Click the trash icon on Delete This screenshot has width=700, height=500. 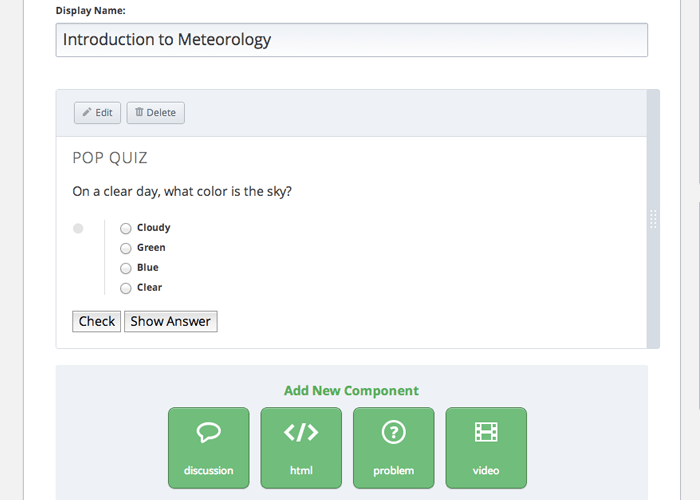tap(139, 113)
